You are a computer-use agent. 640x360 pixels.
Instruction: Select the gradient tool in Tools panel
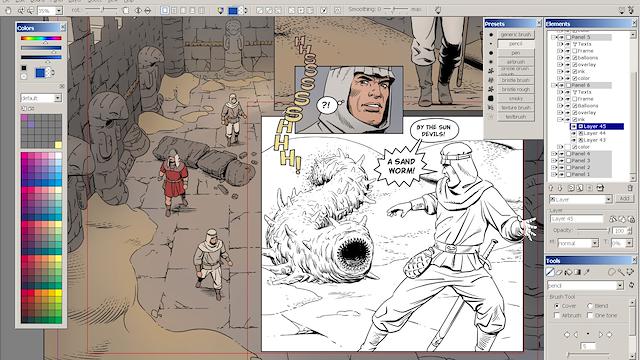click(578, 272)
